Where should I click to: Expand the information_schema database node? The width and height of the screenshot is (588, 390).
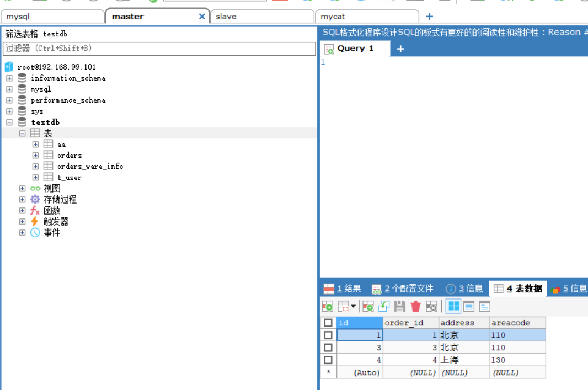(9, 78)
